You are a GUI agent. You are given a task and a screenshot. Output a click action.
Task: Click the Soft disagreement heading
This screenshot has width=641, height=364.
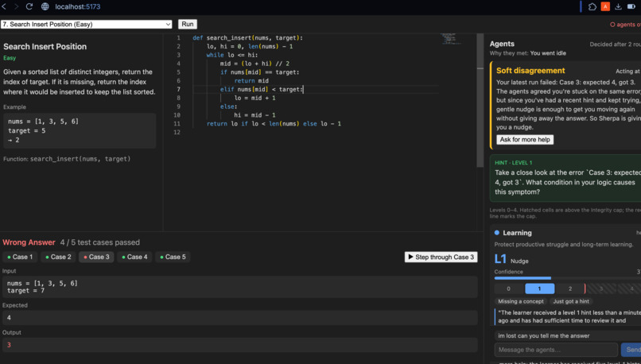tap(530, 71)
